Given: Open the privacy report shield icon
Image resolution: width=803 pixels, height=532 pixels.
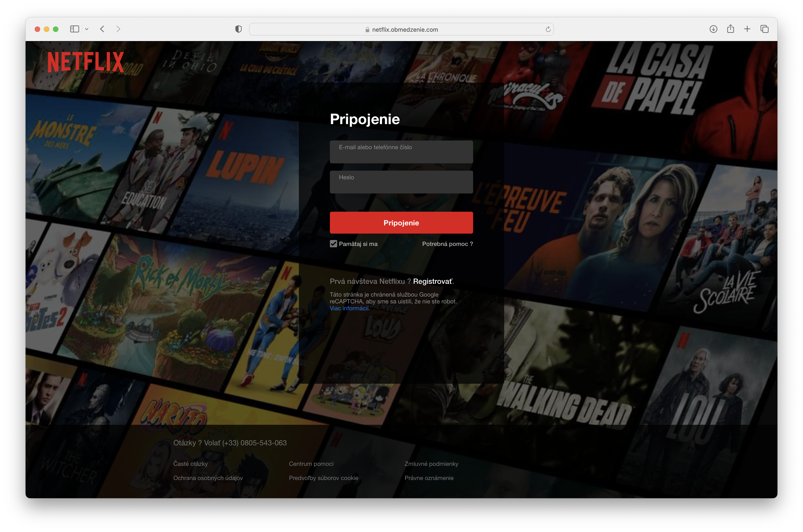Looking at the screenshot, I should pyautogui.click(x=238, y=29).
